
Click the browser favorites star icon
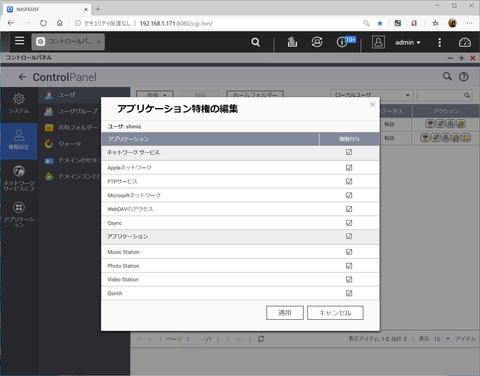tap(380, 23)
